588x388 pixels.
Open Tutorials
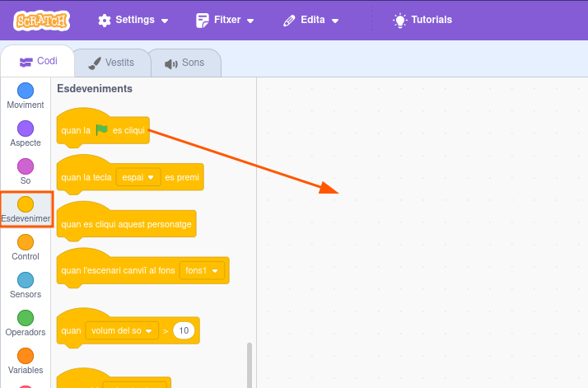422,20
